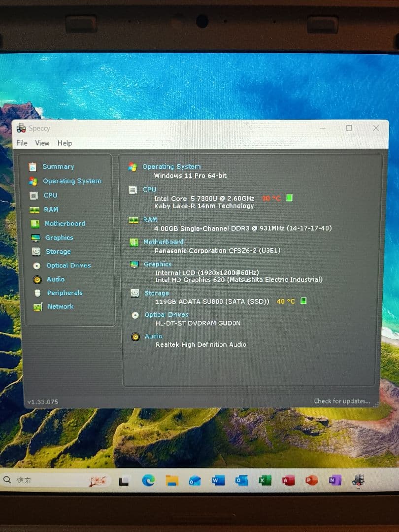Click 'HL-DT-ST DVDRAM GUD0N' text

tap(198, 323)
